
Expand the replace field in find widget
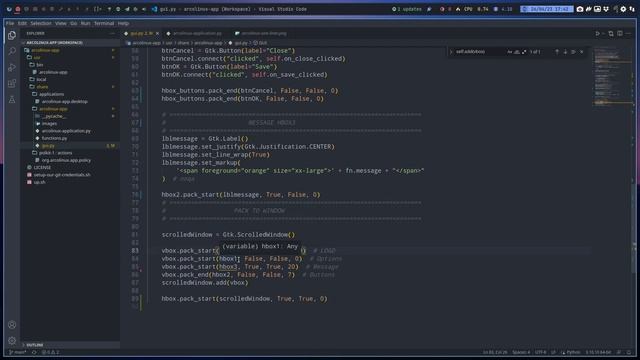click(451, 52)
